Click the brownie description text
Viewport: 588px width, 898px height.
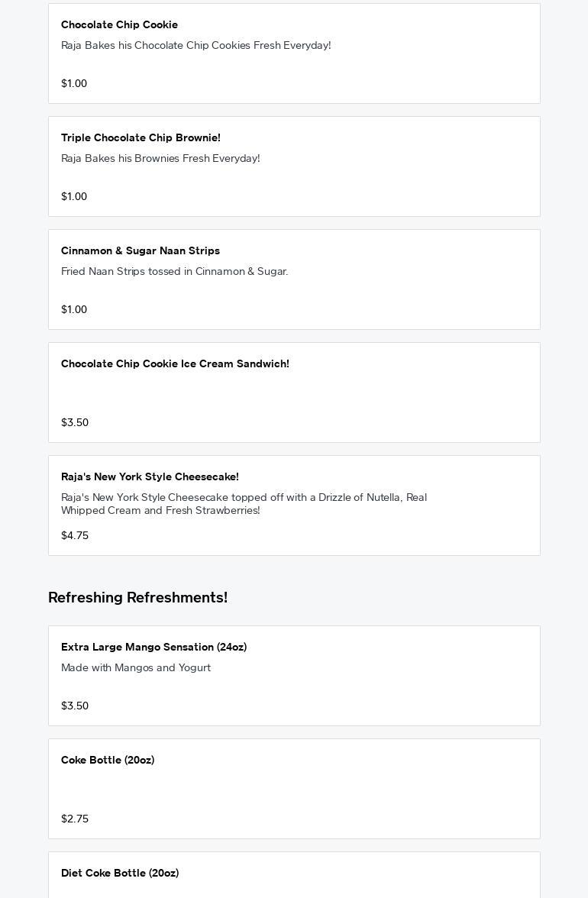[160, 159]
